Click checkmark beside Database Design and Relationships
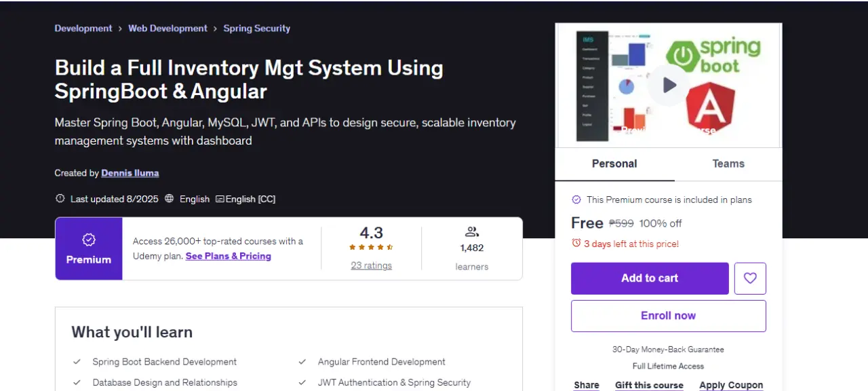 pyautogui.click(x=77, y=382)
